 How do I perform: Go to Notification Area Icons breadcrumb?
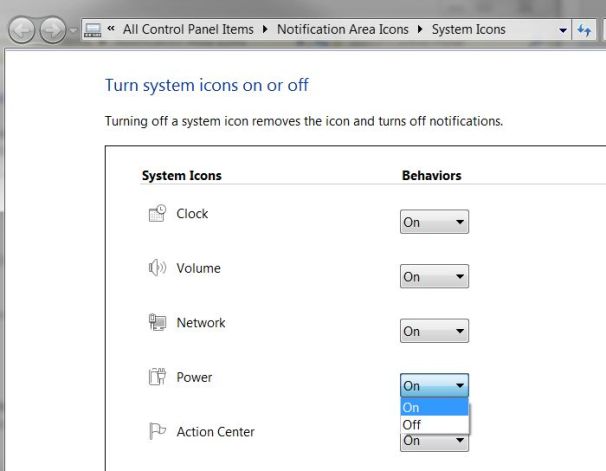[x=342, y=29]
